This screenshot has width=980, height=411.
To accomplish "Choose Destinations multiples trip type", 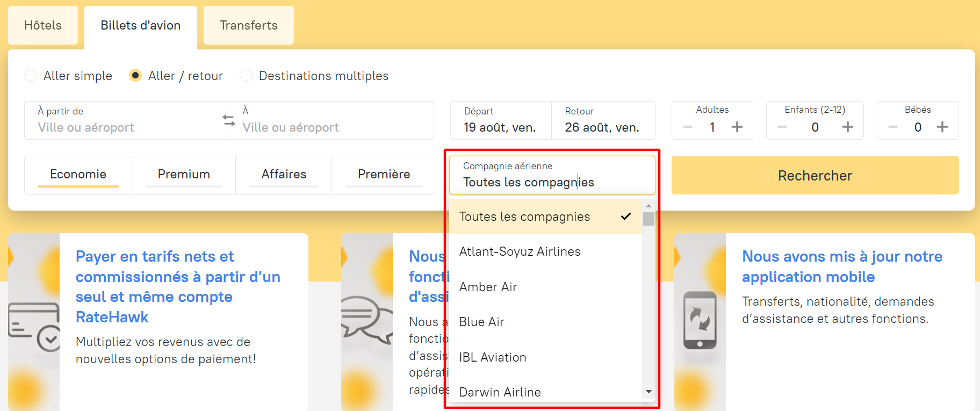I will coord(246,76).
